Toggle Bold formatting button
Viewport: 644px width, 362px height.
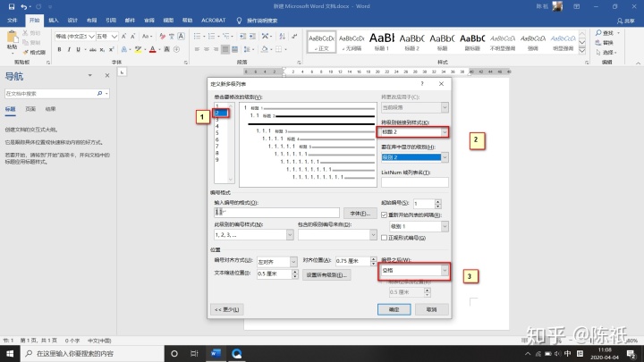click(x=59, y=49)
